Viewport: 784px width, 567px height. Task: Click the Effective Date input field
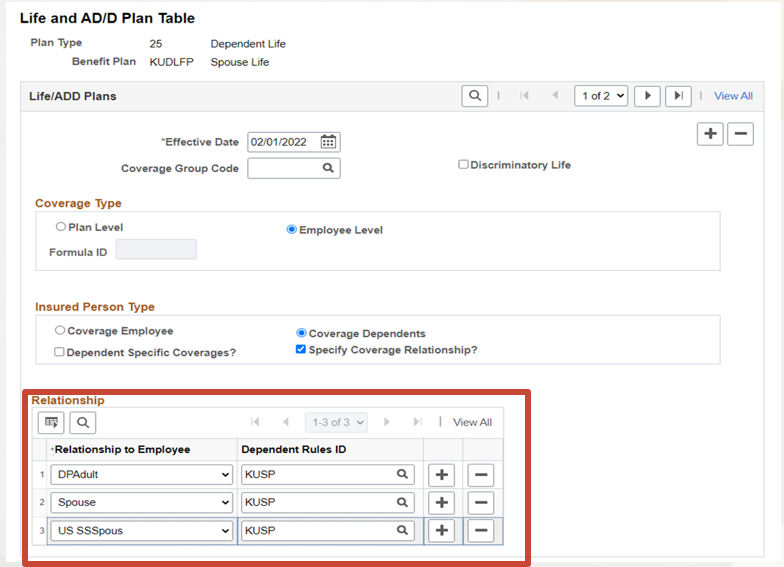[283, 142]
